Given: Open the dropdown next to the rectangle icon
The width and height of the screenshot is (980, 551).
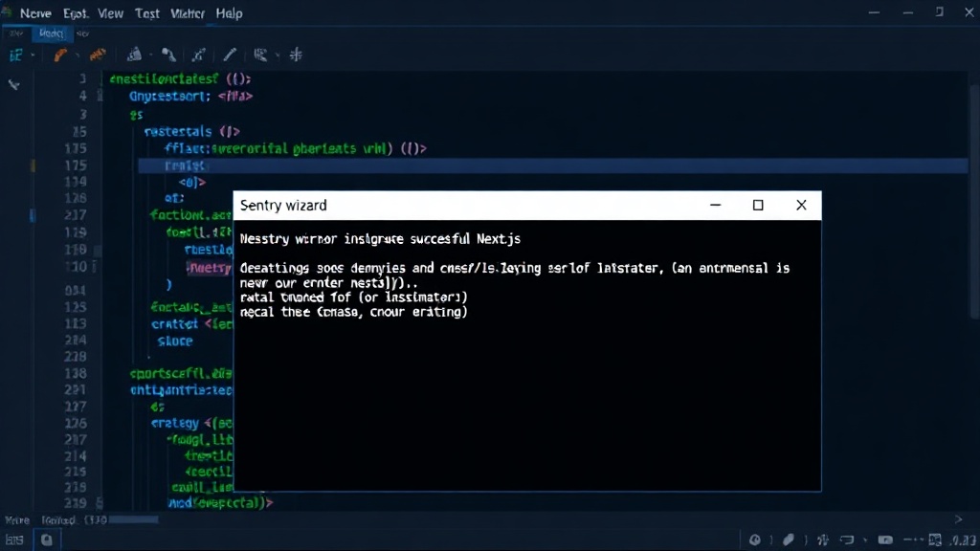Looking at the screenshot, I should pyautogui.click(x=865, y=540).
